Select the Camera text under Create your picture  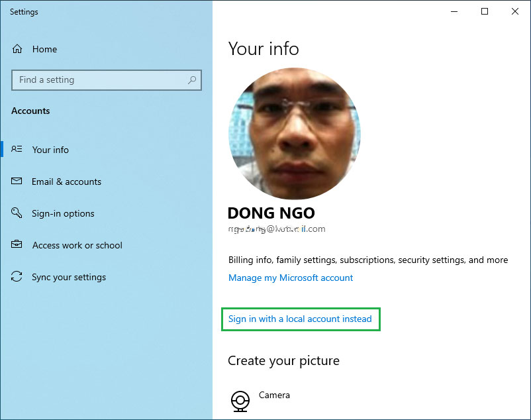(274, 395)
